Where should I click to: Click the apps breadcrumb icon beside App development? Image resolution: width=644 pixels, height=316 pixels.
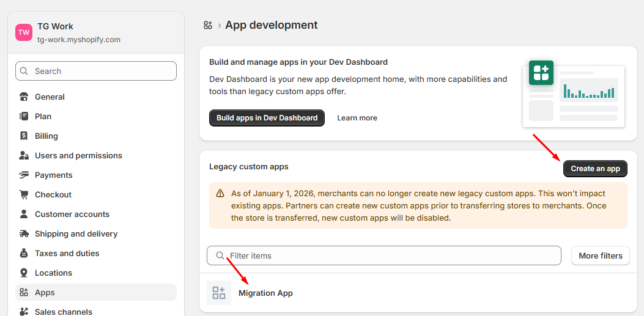(208, 25)
